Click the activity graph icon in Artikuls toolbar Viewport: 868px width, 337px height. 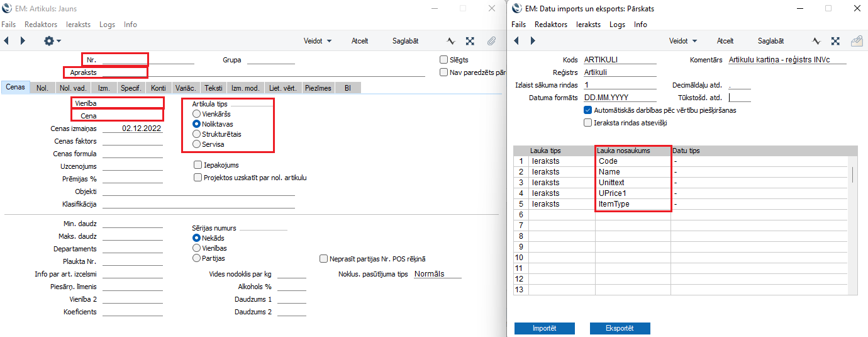coord(451,41)
